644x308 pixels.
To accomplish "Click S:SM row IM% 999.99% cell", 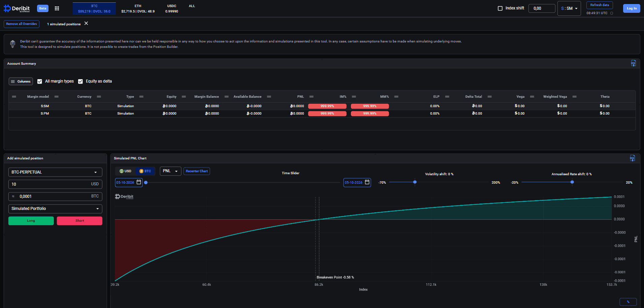I will tap(327, 106).
